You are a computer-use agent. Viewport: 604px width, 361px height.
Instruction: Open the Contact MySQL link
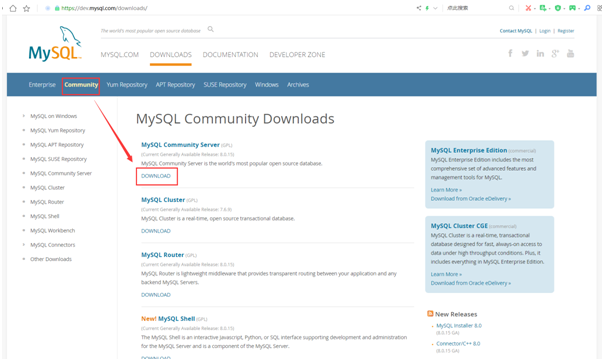click(516, 31)
